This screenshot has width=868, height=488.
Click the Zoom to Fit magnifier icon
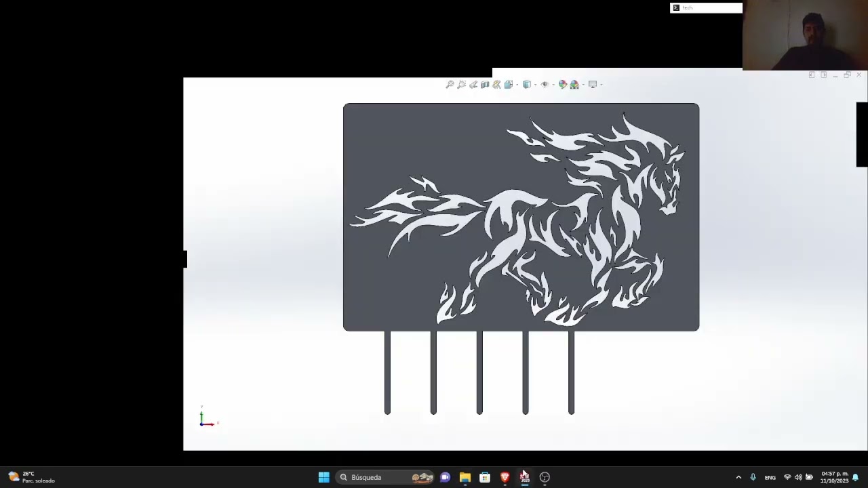tap(450, 85)
